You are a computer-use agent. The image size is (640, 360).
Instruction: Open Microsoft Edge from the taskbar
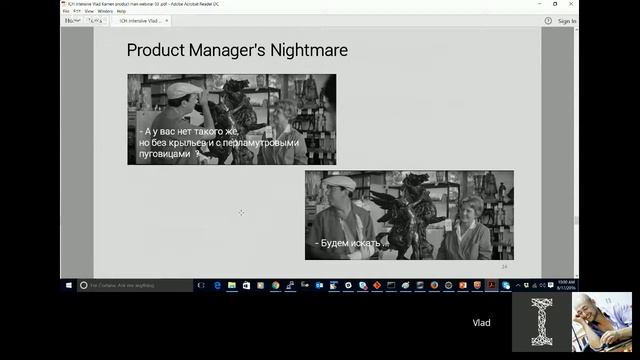[x=217, y=285]
